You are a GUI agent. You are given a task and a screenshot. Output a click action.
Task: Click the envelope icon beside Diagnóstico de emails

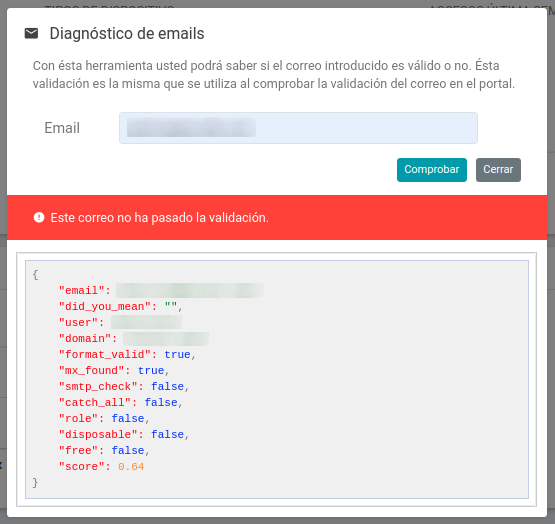click(x=31, y=34)
